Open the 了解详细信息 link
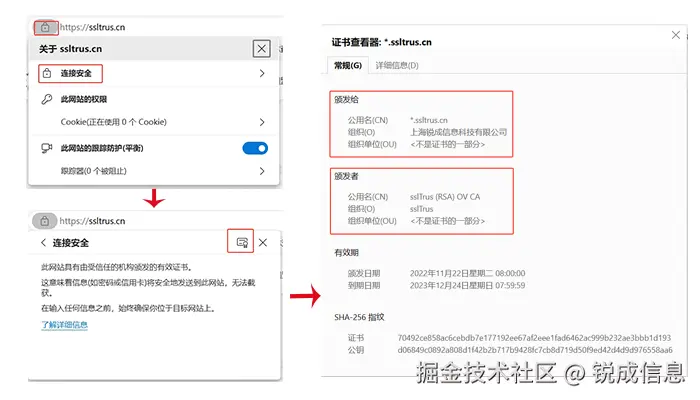Screen dimensions: 700x400 tap(64, 325)
